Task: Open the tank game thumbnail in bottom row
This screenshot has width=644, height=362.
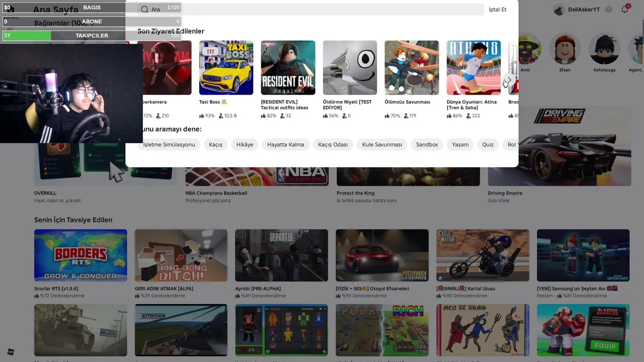Action: 80,330
